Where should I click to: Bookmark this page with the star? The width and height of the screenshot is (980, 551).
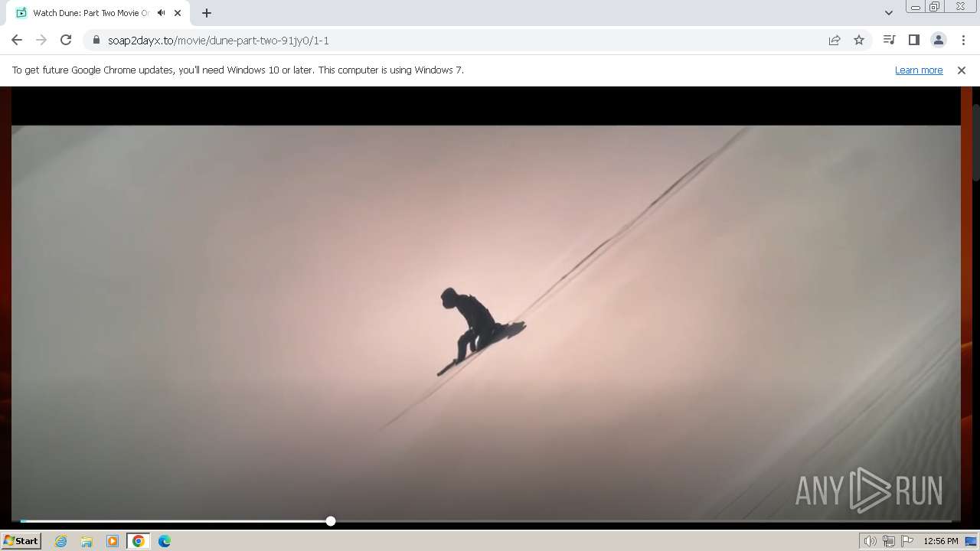point(859,40)
